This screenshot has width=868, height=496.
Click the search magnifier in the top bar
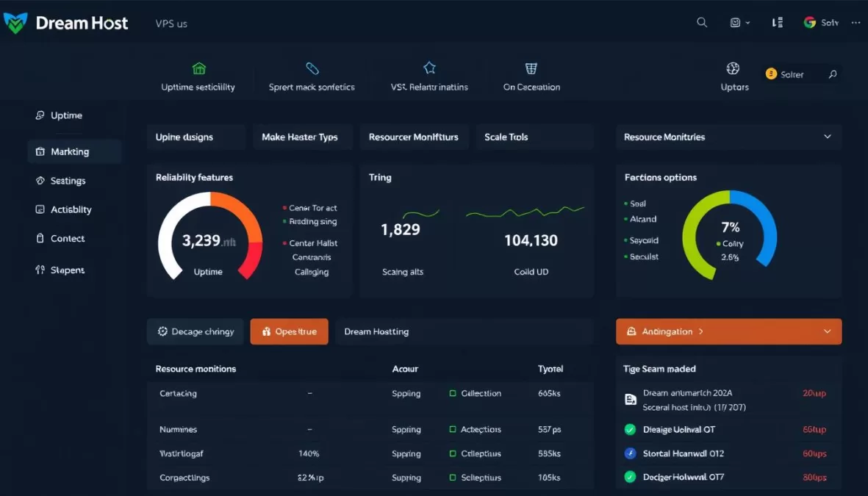pyautogui.click(x=701, y=22)
